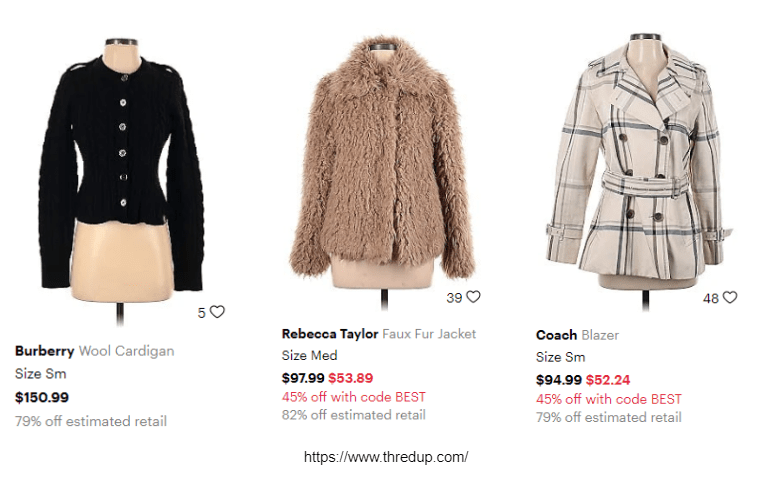Click the Coach brand name
The width and height of the screenshot is (759, 483).
click(556, 335)
